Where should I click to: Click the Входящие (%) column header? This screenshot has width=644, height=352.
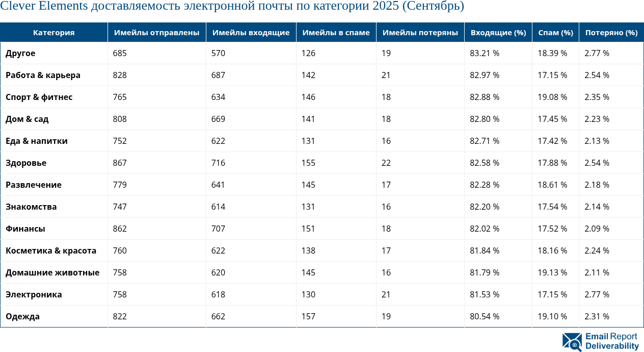pyautogui.click(x=498, y=33)
